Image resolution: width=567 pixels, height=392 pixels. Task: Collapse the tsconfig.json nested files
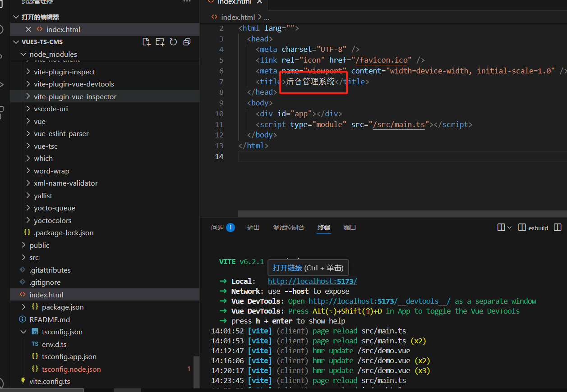23,332
